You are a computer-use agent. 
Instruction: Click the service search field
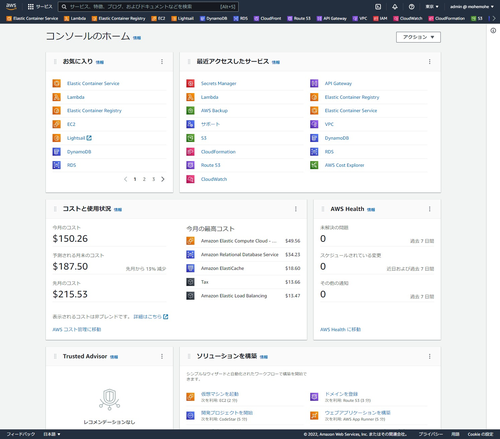coord(148,7)
